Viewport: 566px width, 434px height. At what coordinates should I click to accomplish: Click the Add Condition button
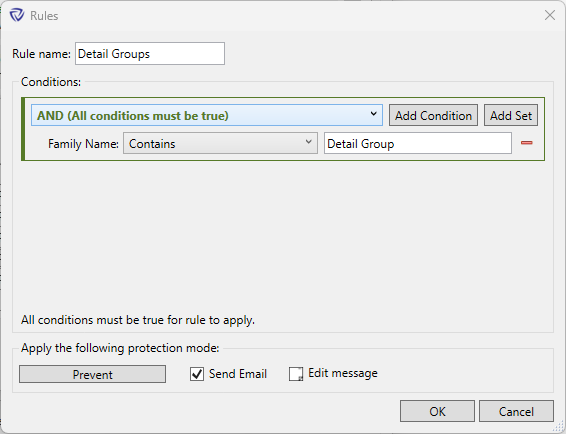coord(433,116)
